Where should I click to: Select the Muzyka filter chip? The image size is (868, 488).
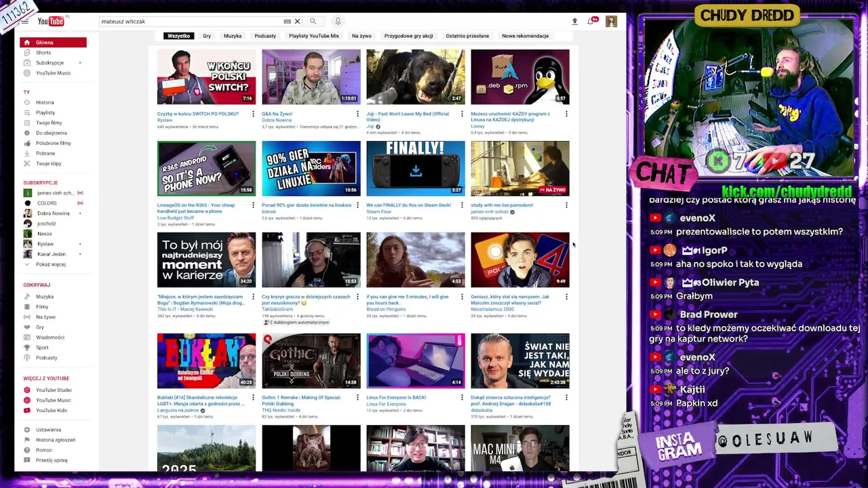click(233, 36)
